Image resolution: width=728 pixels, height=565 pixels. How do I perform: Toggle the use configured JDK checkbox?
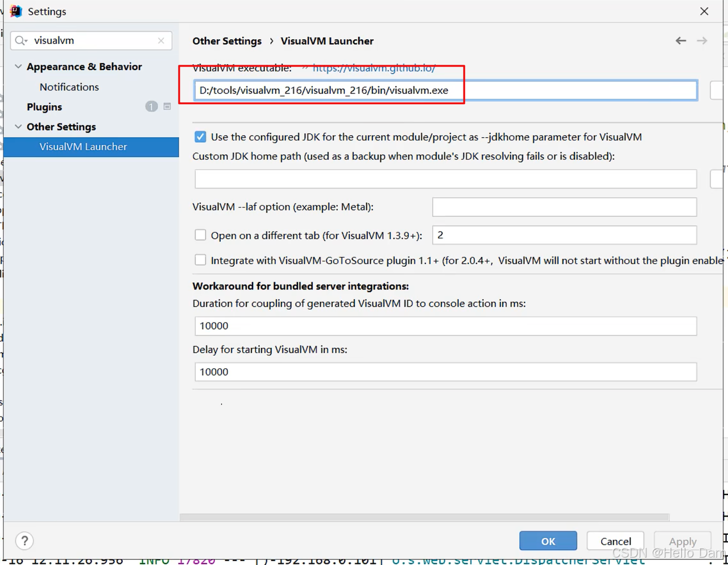pos(200,137)
